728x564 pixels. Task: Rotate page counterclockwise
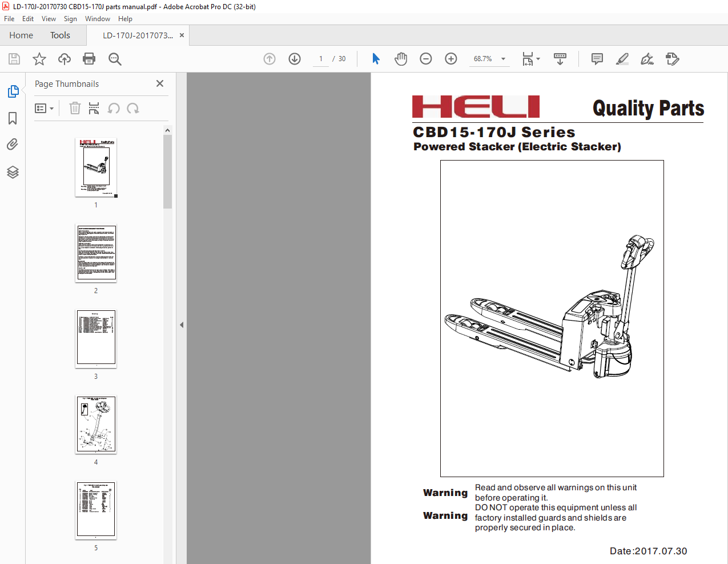pos(114,108)
